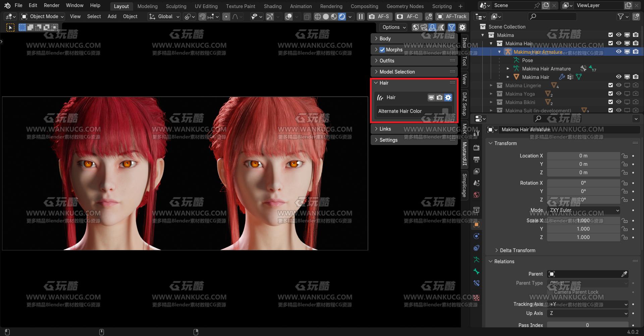Open rotation Mode ZXY Euler dropdown
The width and height of the screenshot is (644, 336).
tap(584, 210)
